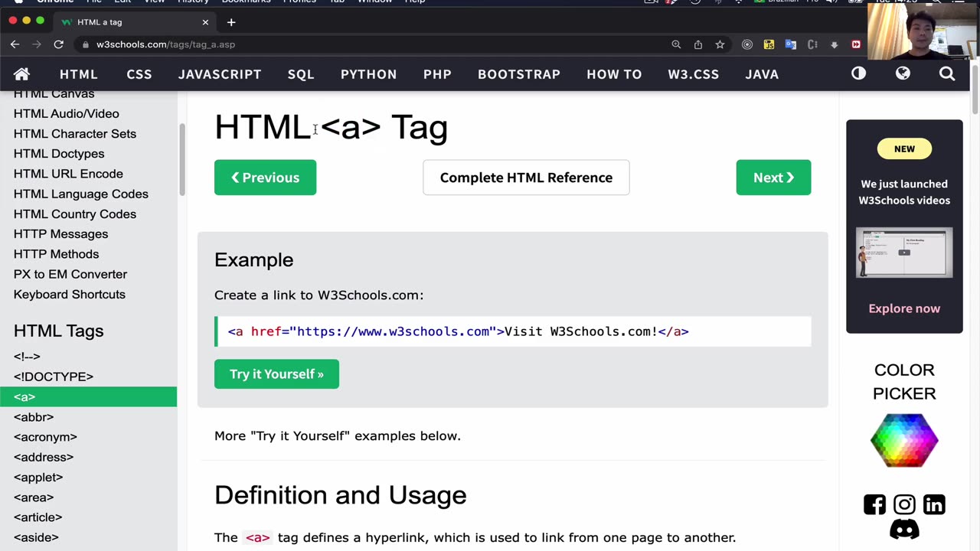Click the W3Schools home icon
The width and height of the screenshot is (980, 551).
(x=21, y=74)
